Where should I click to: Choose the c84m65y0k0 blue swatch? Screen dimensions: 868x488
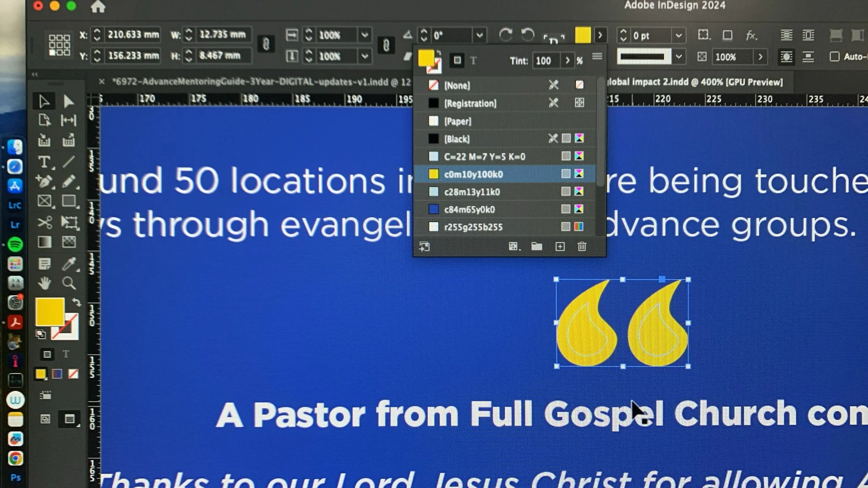pos(469,209)
